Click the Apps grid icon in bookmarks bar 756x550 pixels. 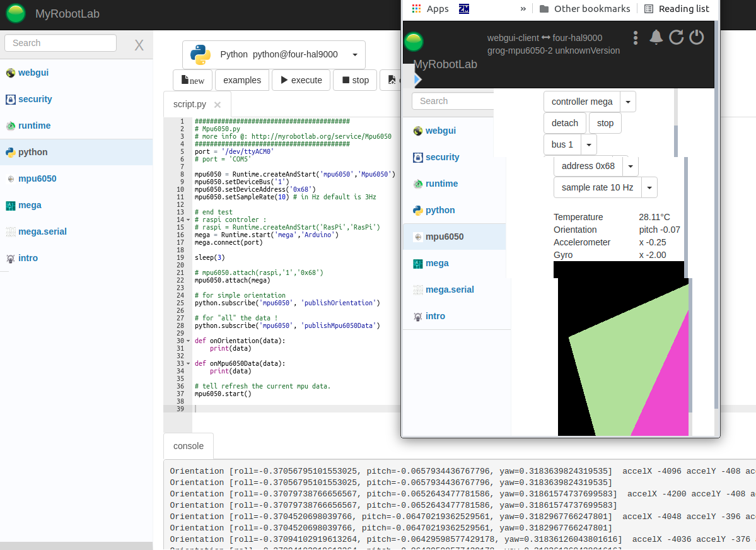click(417, 9)
